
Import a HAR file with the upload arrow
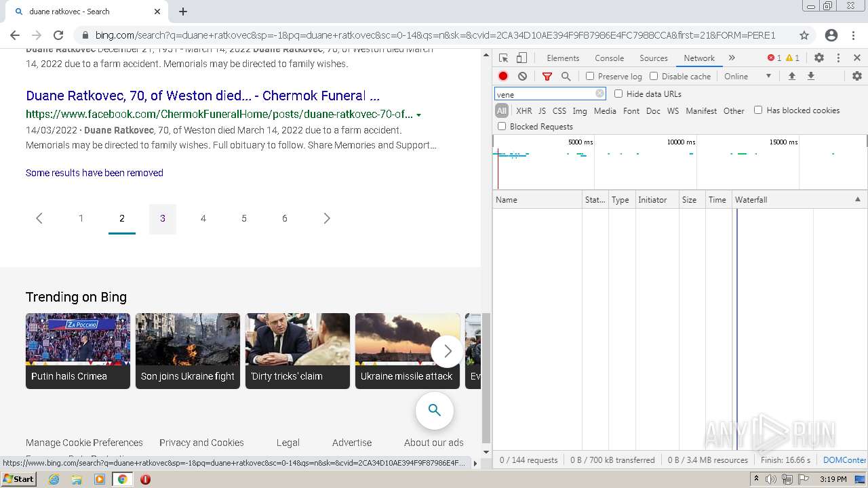[791, 76]
